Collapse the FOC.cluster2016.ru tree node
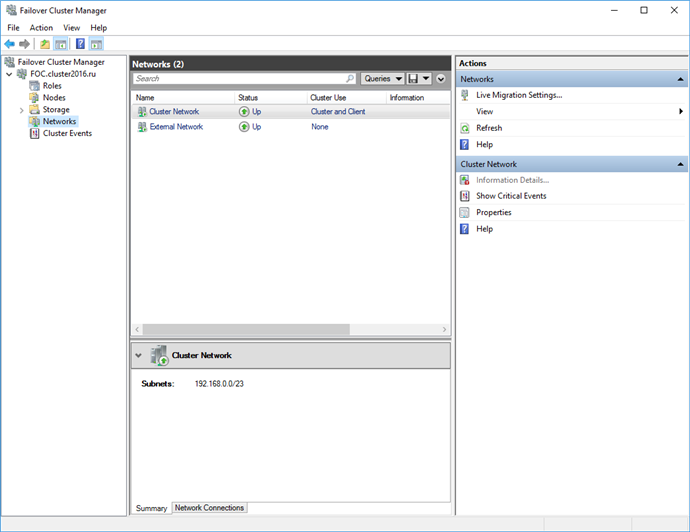The width and height of the screenshot is (690, 532). point(9,74)
